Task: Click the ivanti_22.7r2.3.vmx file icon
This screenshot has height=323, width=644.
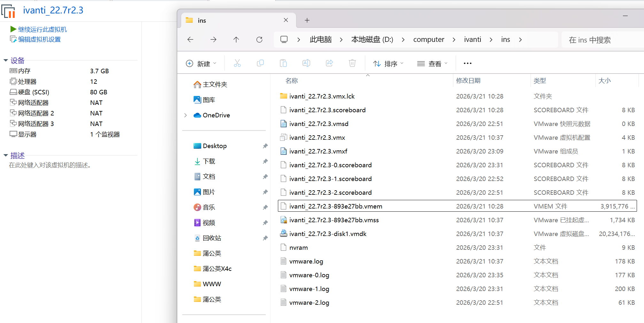Action: coord(283,138)
